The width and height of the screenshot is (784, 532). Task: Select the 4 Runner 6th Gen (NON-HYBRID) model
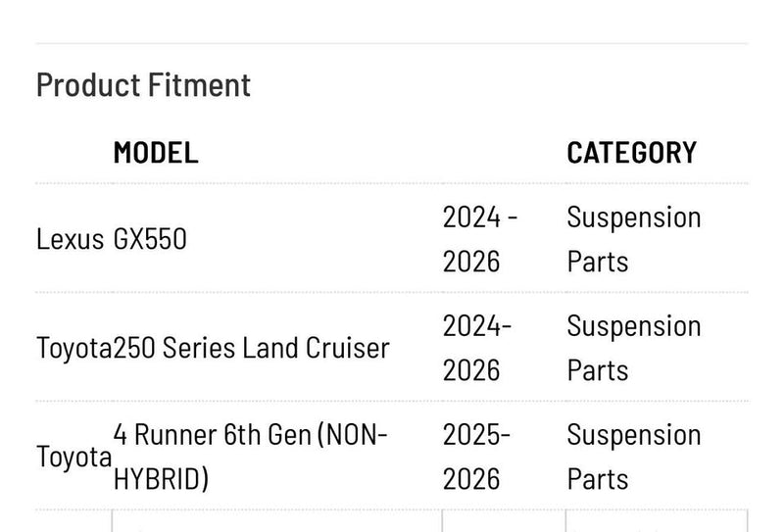tap(250, 457)
